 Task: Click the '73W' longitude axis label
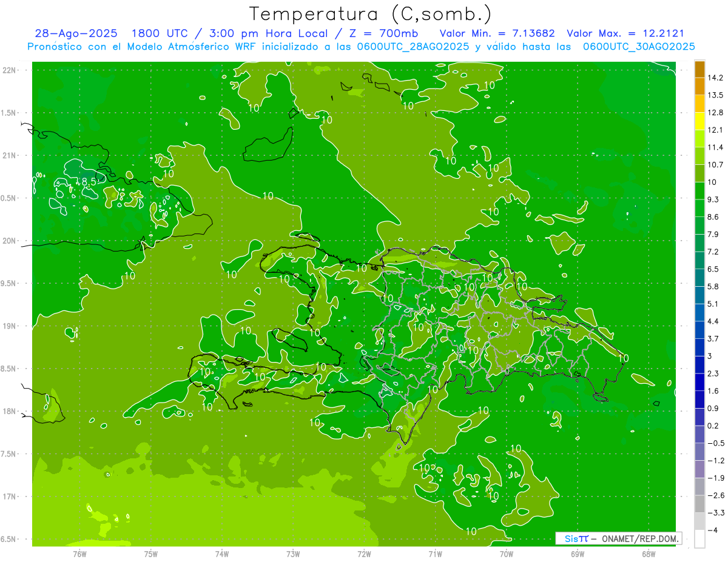[293, 554]
